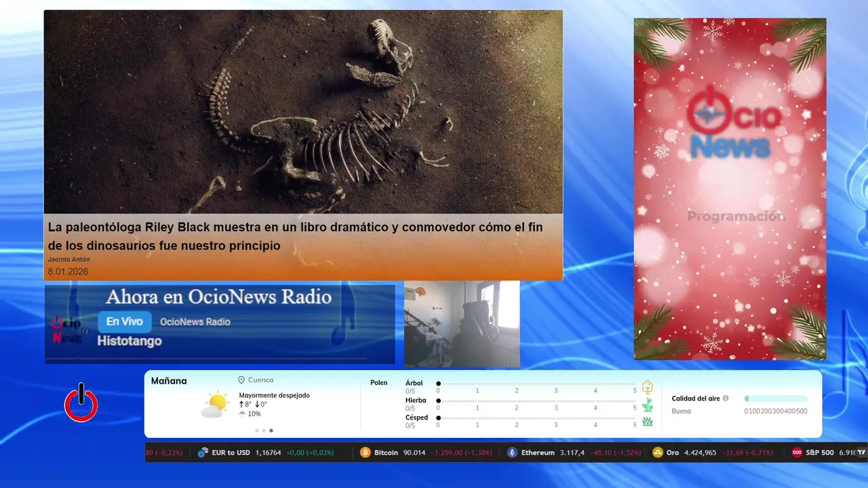Select the second weather carousel dot
This screenshot has width=868, height=488.
(x=264, y=430)
